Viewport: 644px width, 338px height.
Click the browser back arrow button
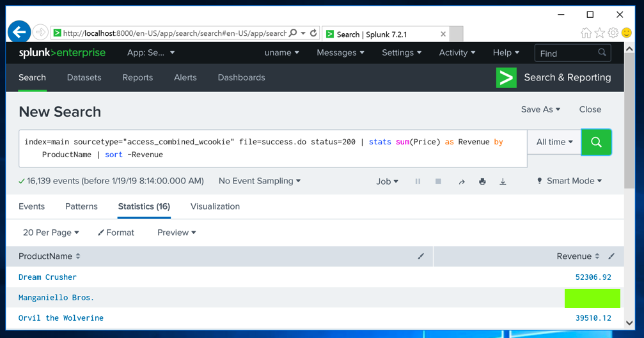click(x=19, y=32)
